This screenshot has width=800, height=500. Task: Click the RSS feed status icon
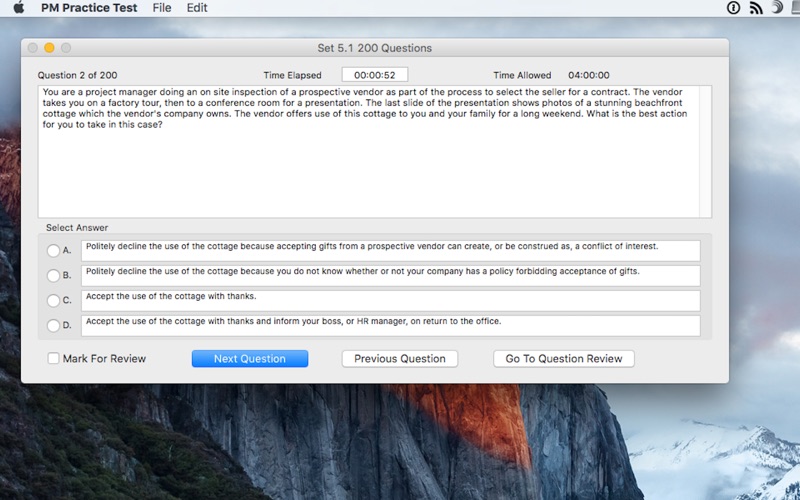pos(755,8)
